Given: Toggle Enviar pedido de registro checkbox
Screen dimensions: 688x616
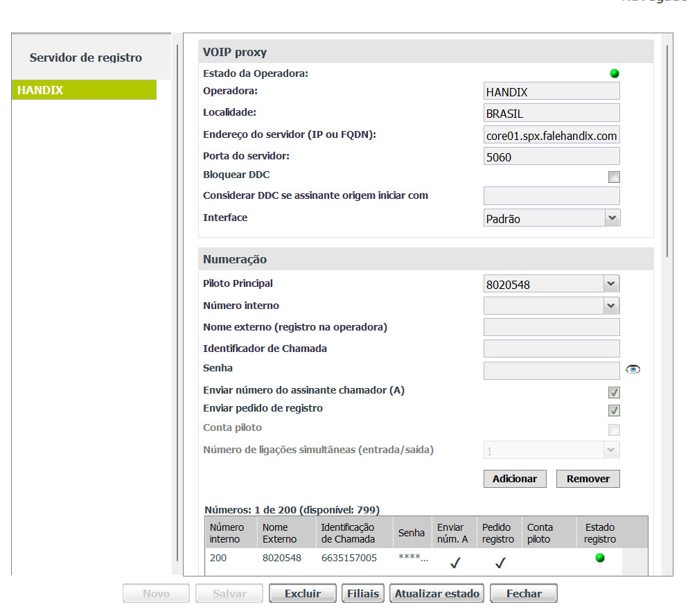Looking at the screenshot, I should [614, 410].
